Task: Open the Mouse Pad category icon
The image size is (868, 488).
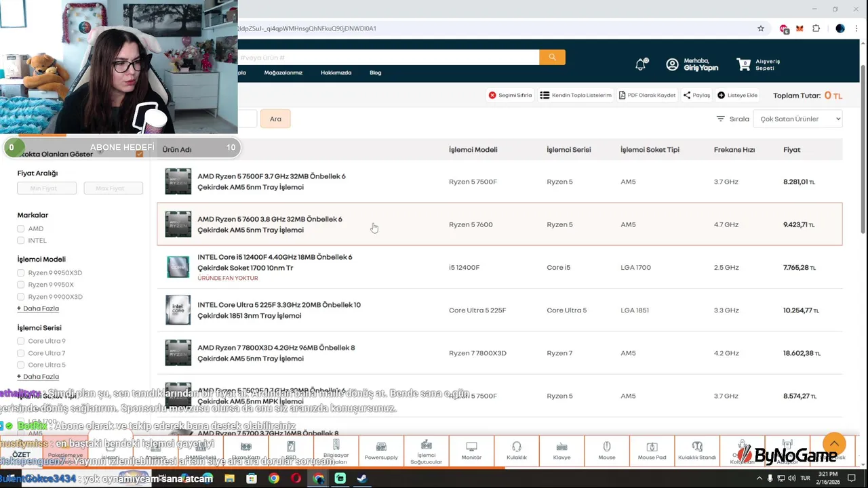Action: (x=652, y=451)
